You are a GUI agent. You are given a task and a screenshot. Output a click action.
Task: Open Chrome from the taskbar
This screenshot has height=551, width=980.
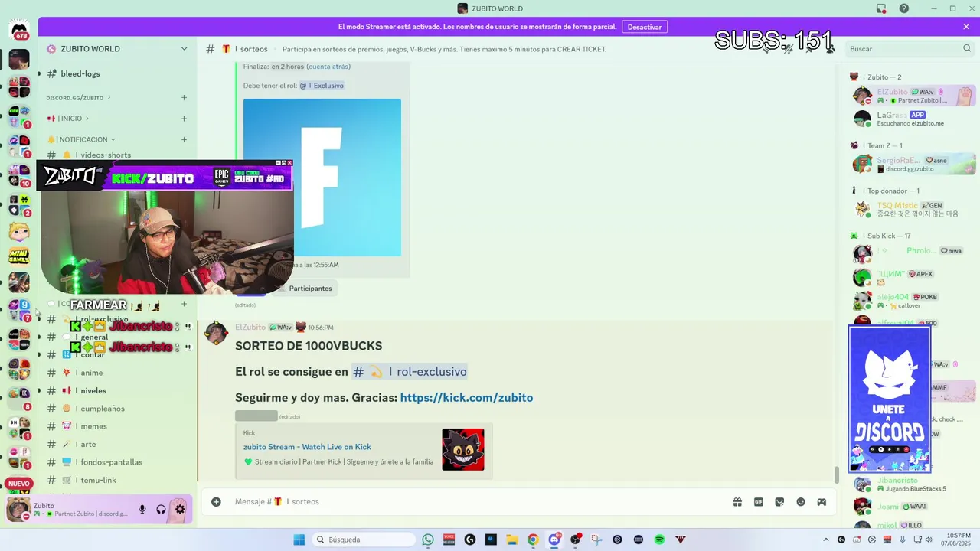pos(533,540)
